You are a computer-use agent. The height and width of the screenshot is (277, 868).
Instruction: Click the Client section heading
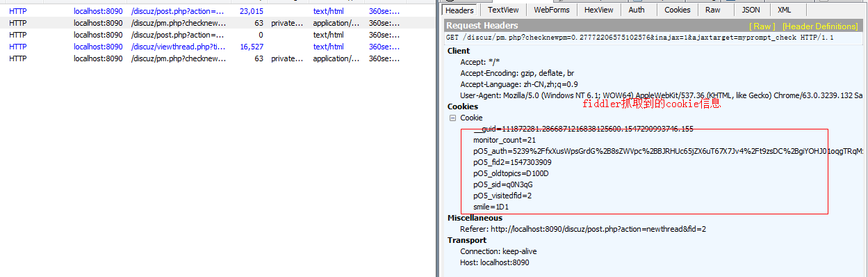pyautogui.click(x=458, y=51)
